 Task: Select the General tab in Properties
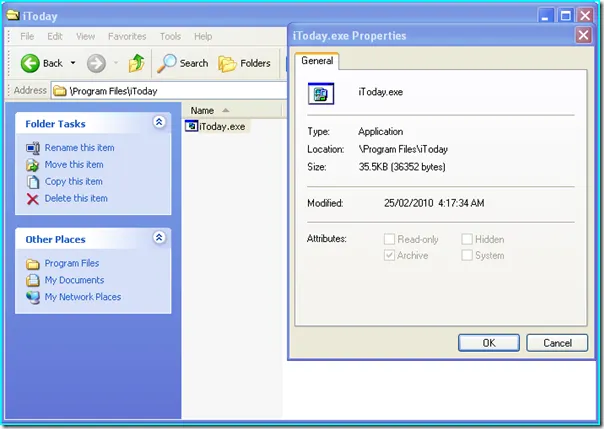click(317, 61)
